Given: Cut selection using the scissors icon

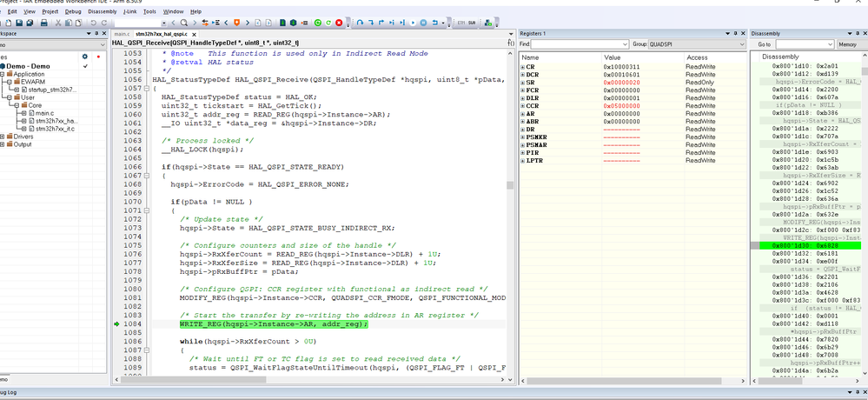Looking at the screenshot, I should pyautogui.click(x=58, y=23).
